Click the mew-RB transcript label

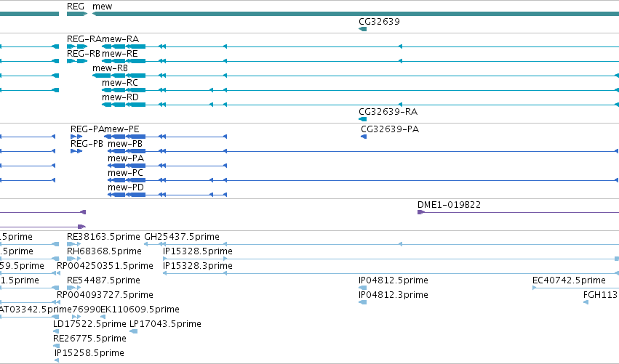(x=110, y=68)
